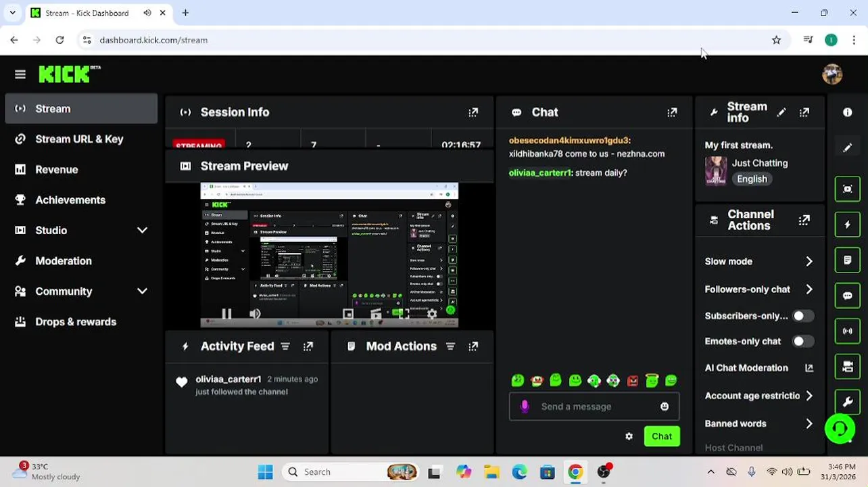
Task: Open mini player on stream preview
Action: pyautogui.click(x=348, y=314)
